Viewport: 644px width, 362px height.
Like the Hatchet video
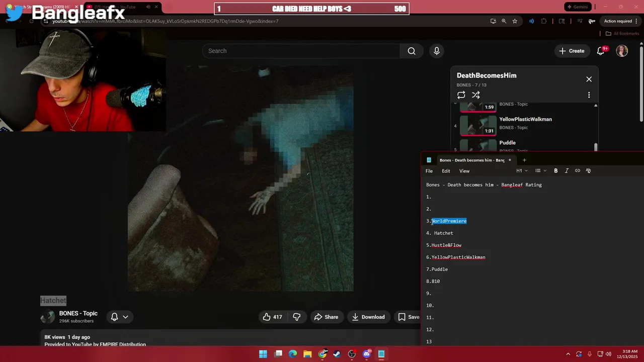(272, 317)
